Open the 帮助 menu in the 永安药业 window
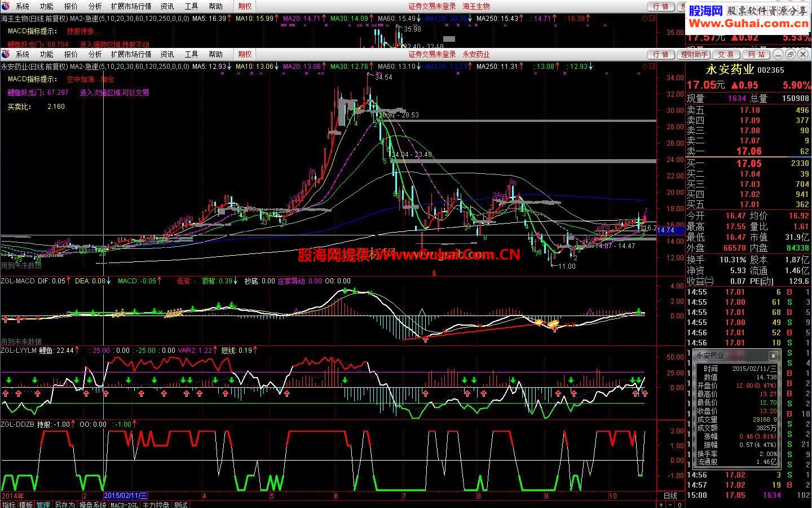Viewport: 812px width, 508px height. (216, 54)
